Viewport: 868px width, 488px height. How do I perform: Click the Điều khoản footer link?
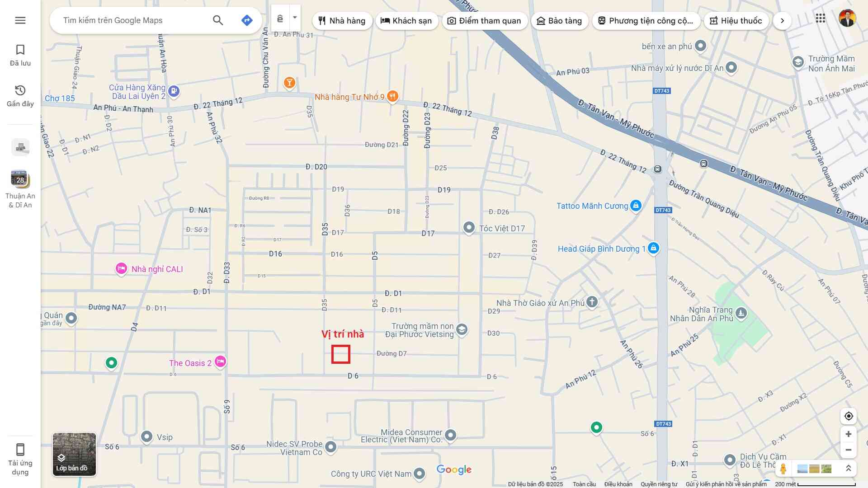618,484
